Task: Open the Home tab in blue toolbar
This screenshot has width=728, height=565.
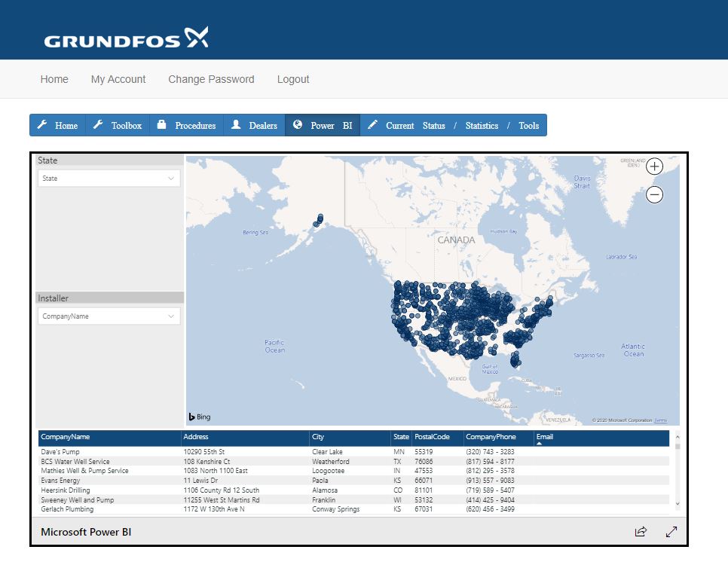Action: [x=57, y=125]
